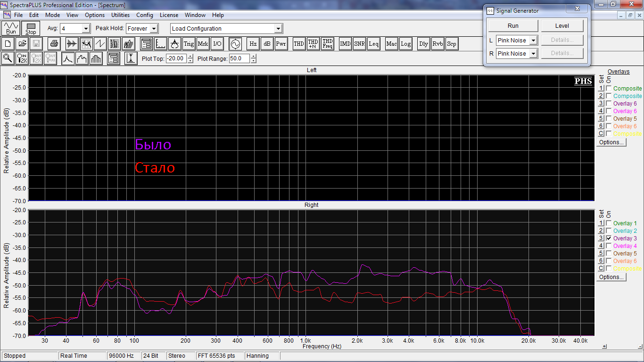Viewport: 644px width, 362px height.
Task: Increase Plot Top with up arrow
Action: (x=190, y=57)
